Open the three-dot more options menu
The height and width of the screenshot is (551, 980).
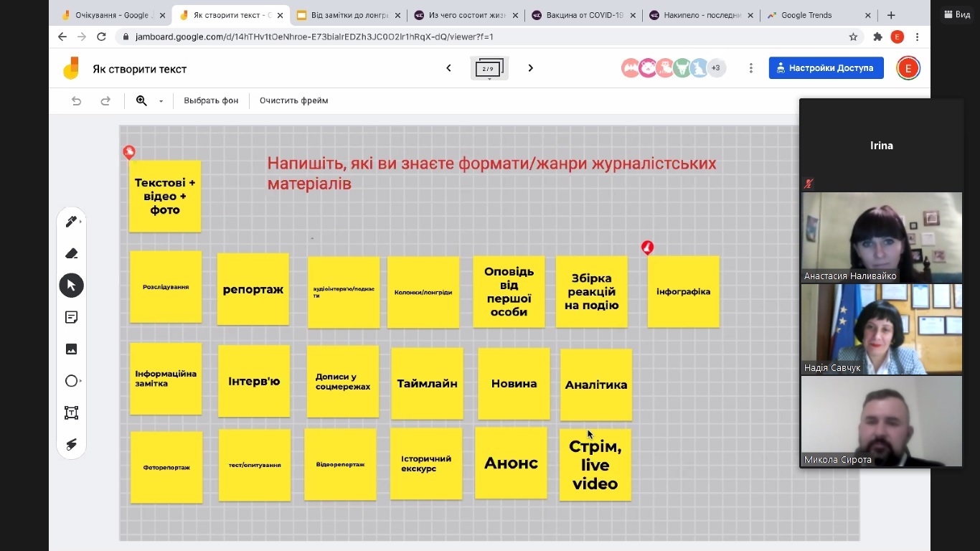tap(750, 68)
